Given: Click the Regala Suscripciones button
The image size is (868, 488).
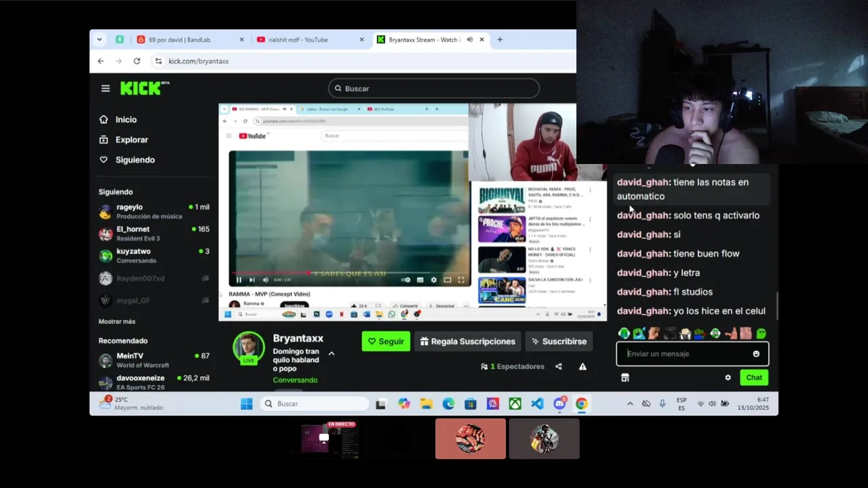Looking at the screenshot, I should pyautogui.click(x=468, y=342).
